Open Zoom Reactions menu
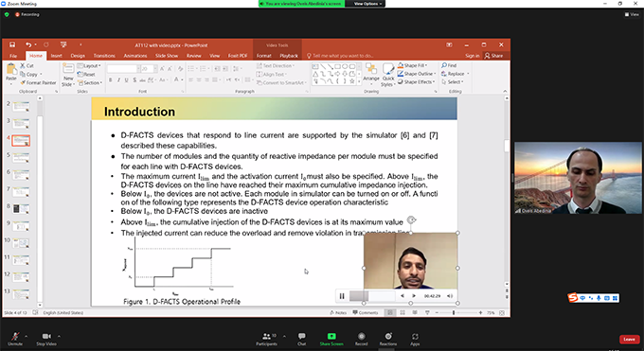 pos(388,339)
